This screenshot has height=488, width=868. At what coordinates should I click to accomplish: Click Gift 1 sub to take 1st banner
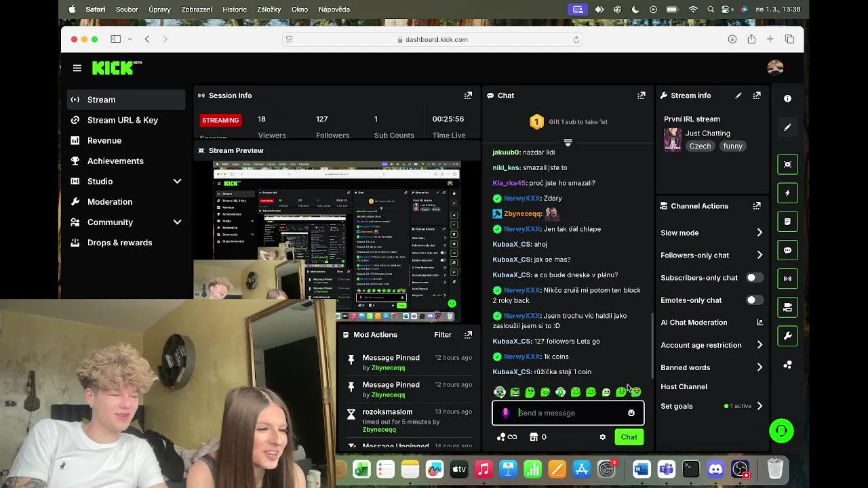click(x=568, y=122)
